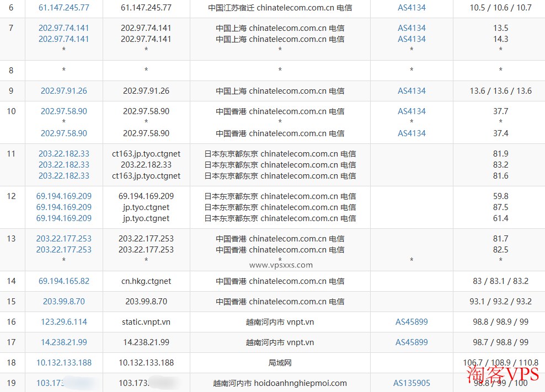Click the 中国江苏宿迁 chinatelecom.com.cn location text

point(280,8)
